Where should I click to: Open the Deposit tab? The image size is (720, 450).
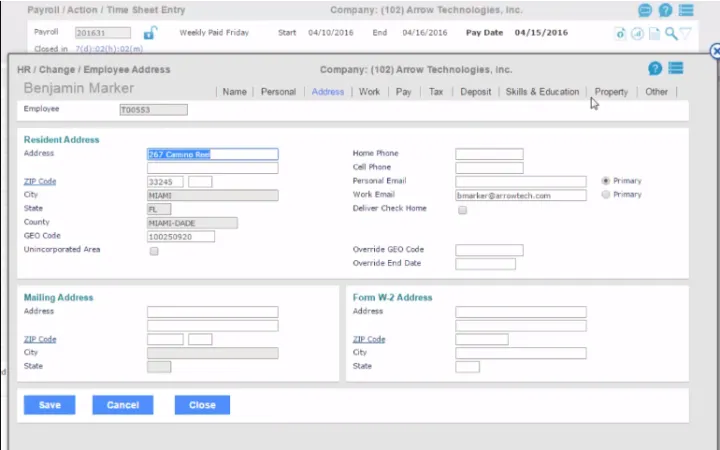tap(475, 92)
